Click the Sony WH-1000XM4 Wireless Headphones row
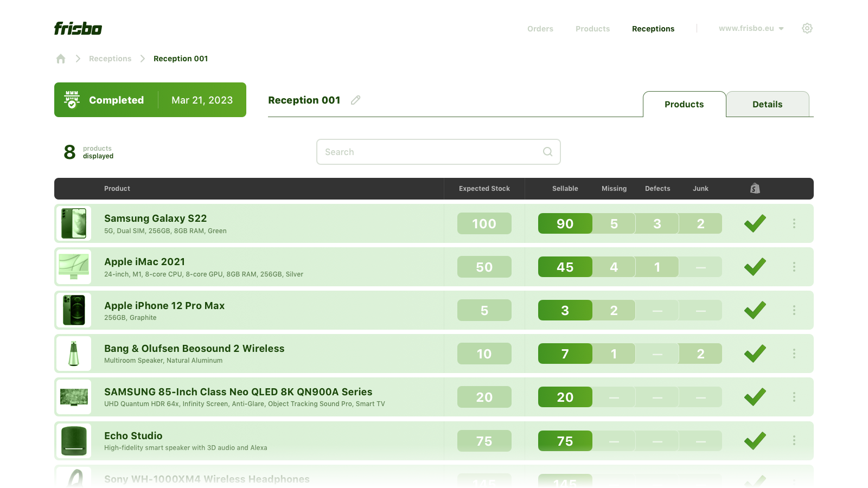The width and height of the screenshot is (868, 488). [x=434, y=477]
